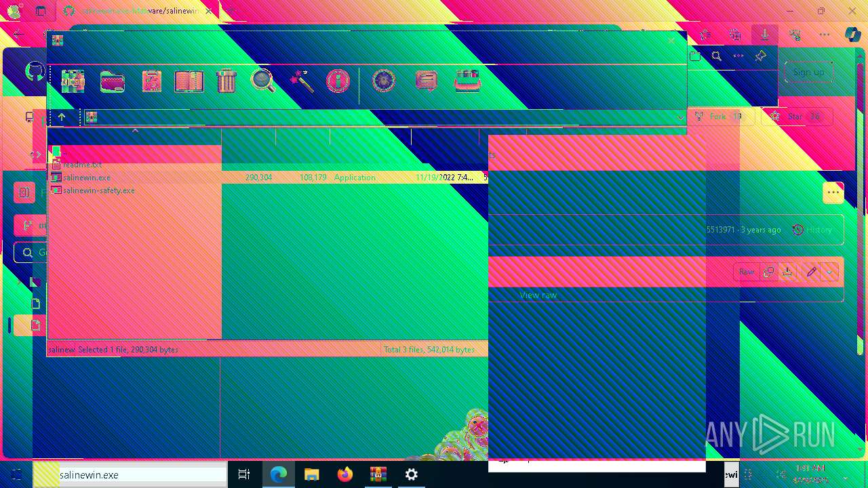Open Edge Downloads toolbar icon
868x488 pixels.
click(x=764, y=35)
